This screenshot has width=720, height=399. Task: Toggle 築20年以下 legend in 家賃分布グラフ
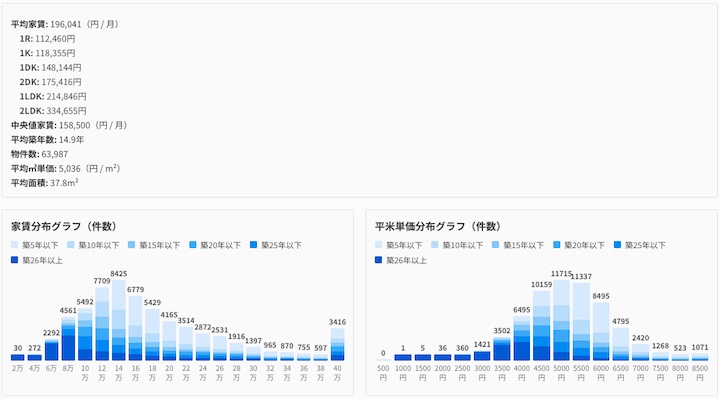point(215,245)
